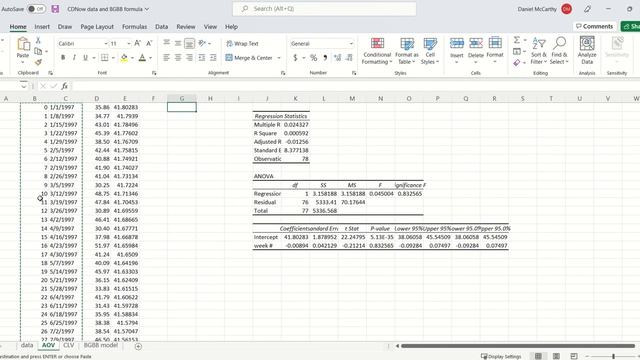Click Increase Decimal icon

pyautogui.click(x=338, y=58)
